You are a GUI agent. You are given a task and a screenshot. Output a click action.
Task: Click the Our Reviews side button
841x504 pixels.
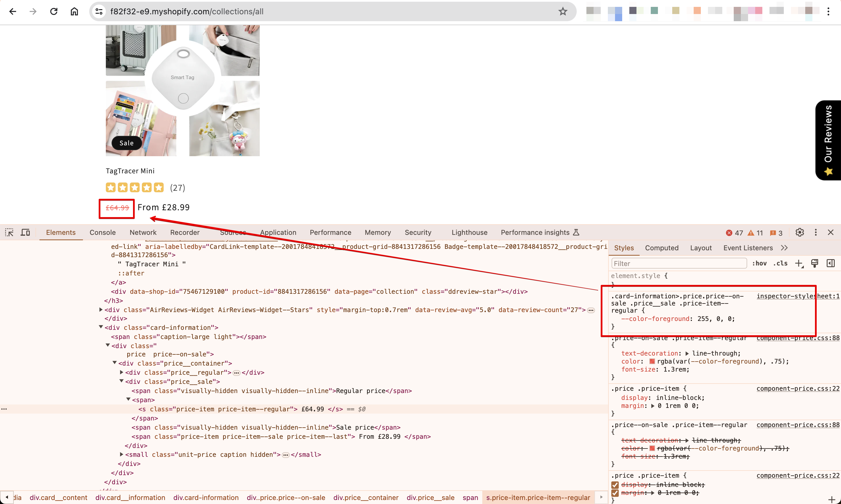coord(828,140)
